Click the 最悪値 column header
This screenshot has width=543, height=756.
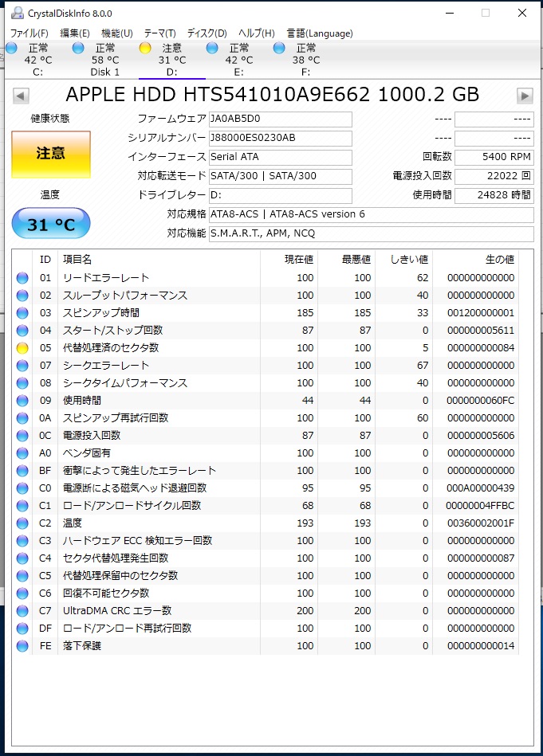[356, 260]
